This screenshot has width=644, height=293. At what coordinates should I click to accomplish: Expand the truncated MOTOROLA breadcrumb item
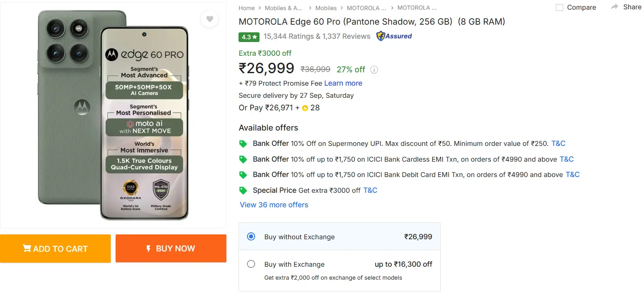coord(366,8)
